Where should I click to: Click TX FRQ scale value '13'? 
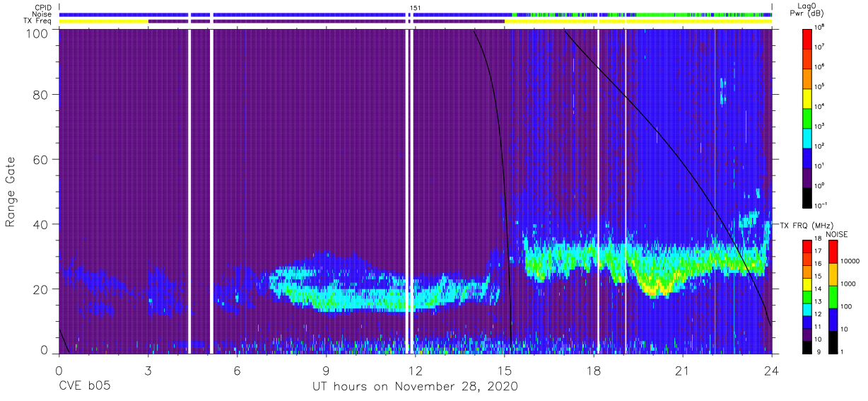click(818, 301)
